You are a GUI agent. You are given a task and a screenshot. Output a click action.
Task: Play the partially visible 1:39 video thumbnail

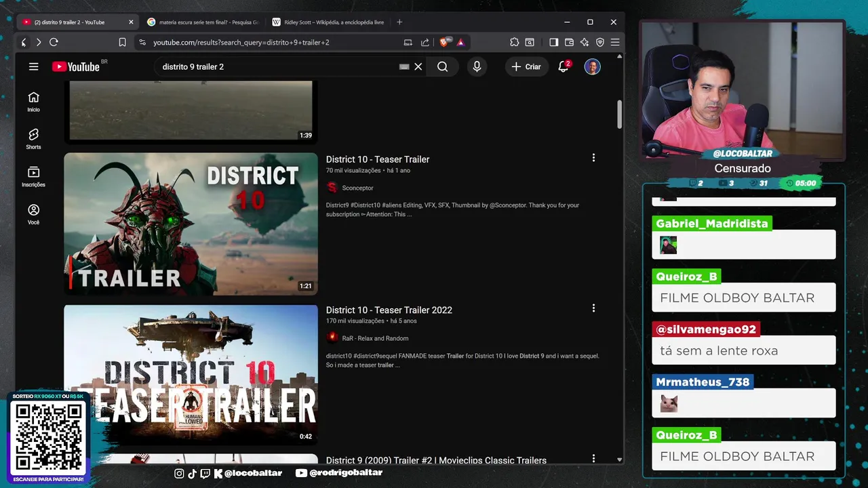[191, 112]
